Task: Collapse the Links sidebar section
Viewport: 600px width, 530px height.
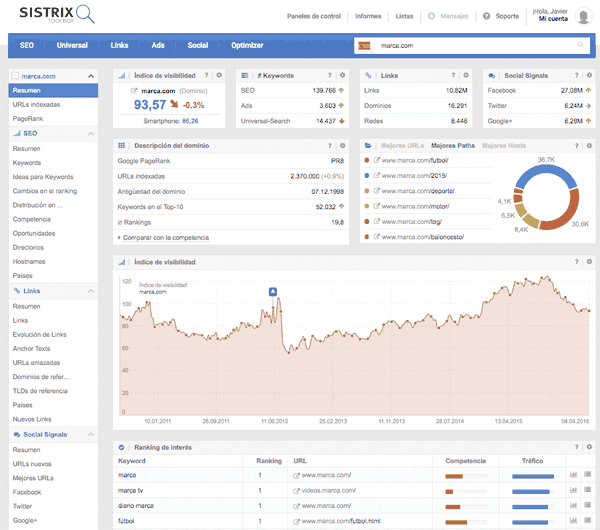Action: [92, 291]
